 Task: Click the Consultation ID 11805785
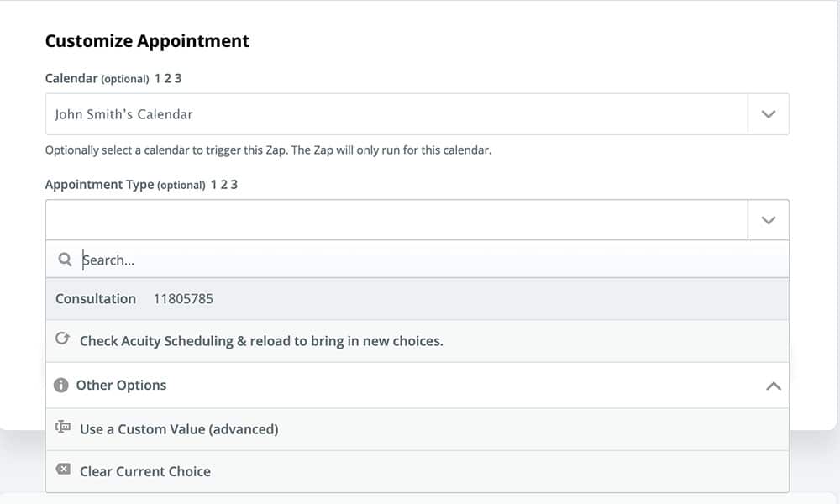pyautogui.click(x=184, y=299)
